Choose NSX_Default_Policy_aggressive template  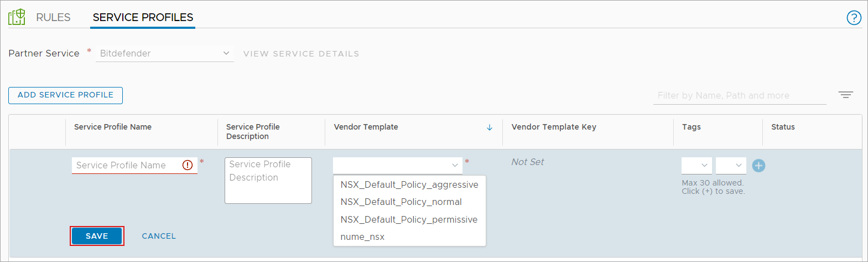click(409, 184)
